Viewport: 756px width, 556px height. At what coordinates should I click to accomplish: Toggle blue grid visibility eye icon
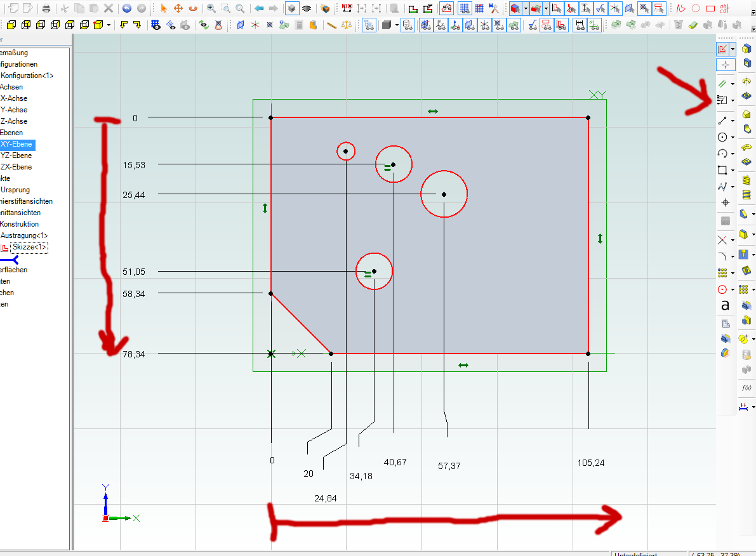tap(156, 25)
